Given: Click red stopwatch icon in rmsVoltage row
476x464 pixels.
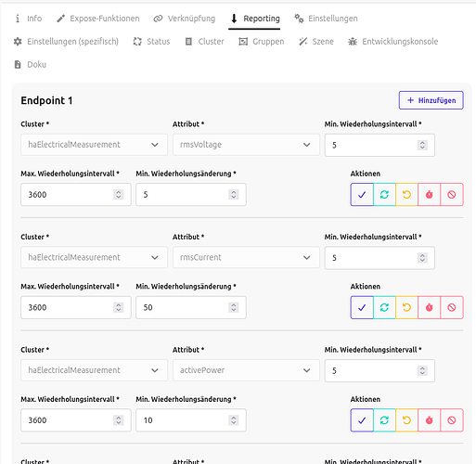Looking at the screenshot, I should coord(429,195).
